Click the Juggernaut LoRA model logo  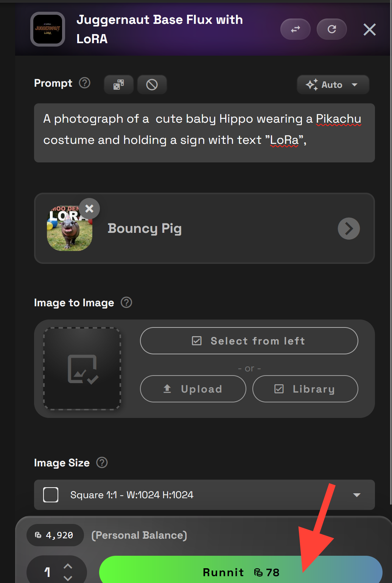(x=48, y=29)
